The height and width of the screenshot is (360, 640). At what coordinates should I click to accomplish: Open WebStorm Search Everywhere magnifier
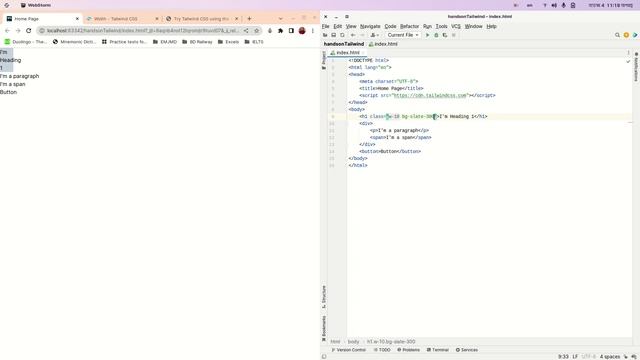point(617,35)
